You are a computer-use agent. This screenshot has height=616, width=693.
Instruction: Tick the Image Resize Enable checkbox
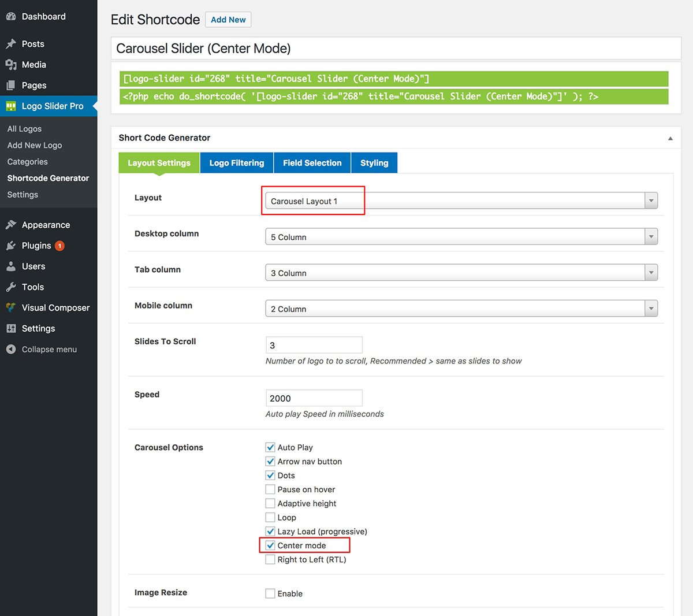tap(270, 593)
